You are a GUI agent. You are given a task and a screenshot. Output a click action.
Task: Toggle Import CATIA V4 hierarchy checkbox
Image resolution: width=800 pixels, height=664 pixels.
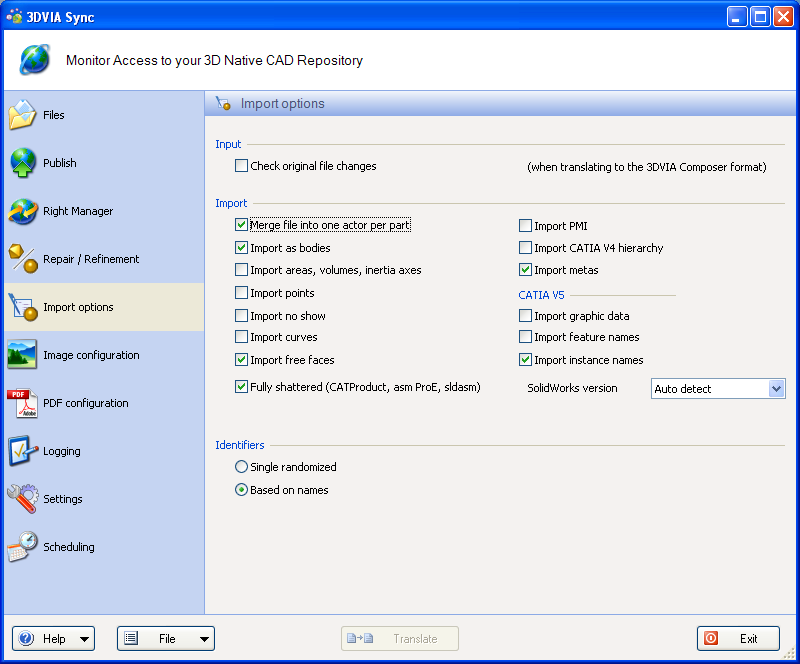click(x=525, y=248)
